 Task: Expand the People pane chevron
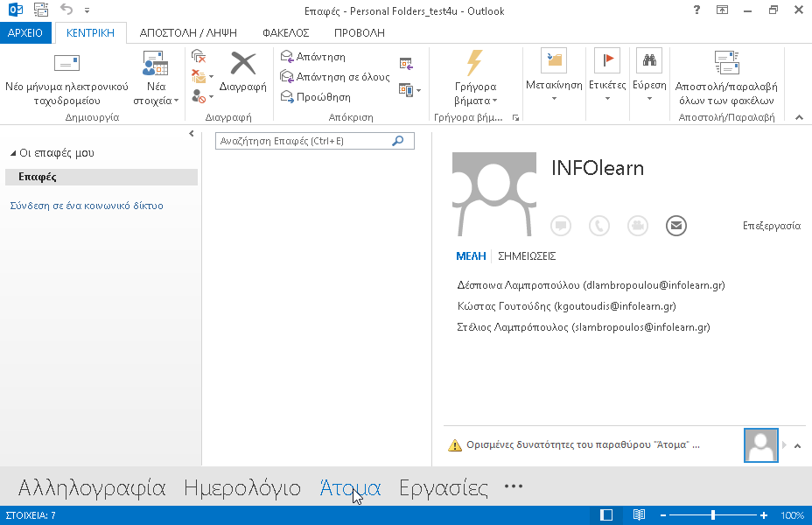click(797, 445)
